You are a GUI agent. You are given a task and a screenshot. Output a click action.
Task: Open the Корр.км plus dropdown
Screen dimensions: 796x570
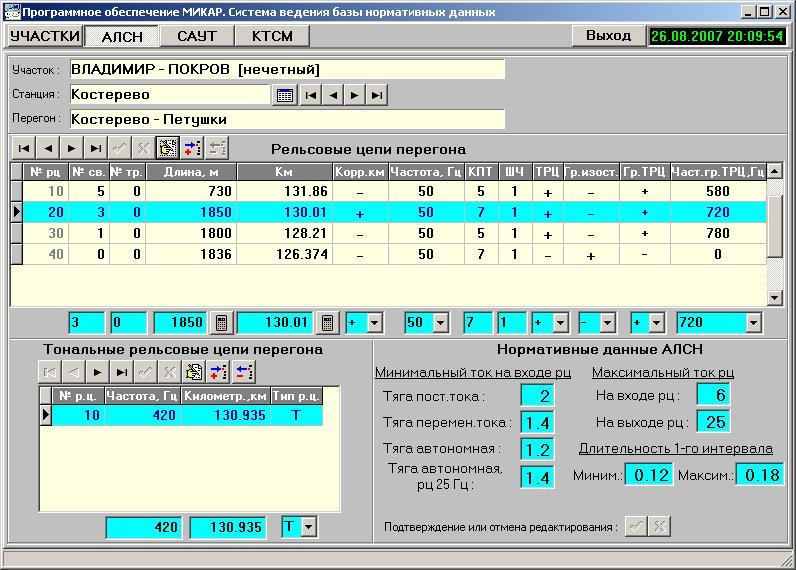point(374,323)
